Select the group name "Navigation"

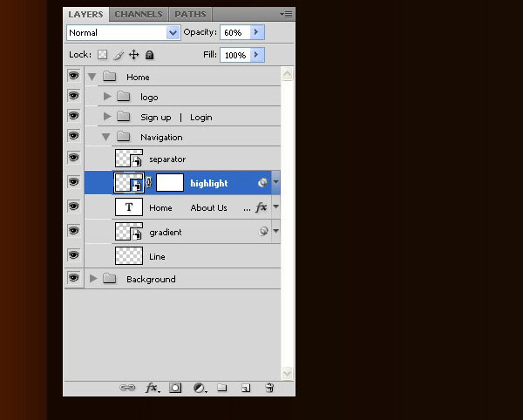(x=161, y=137)
